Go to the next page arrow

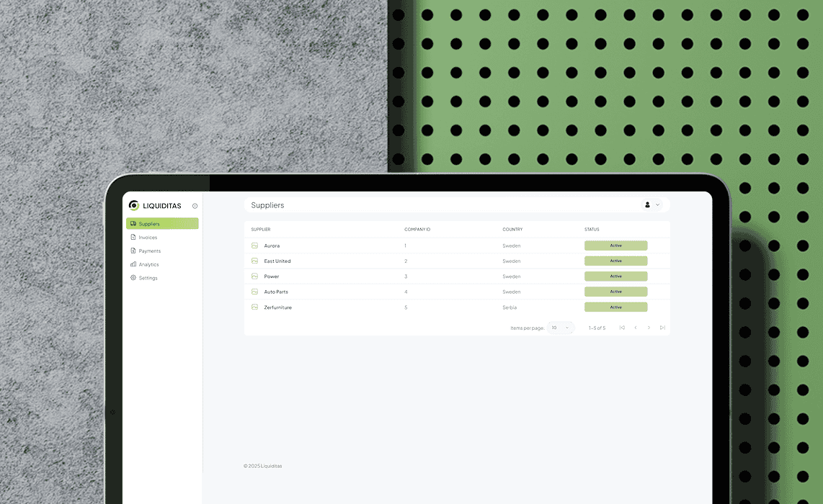pyautogui.click(x=649, y=328)
